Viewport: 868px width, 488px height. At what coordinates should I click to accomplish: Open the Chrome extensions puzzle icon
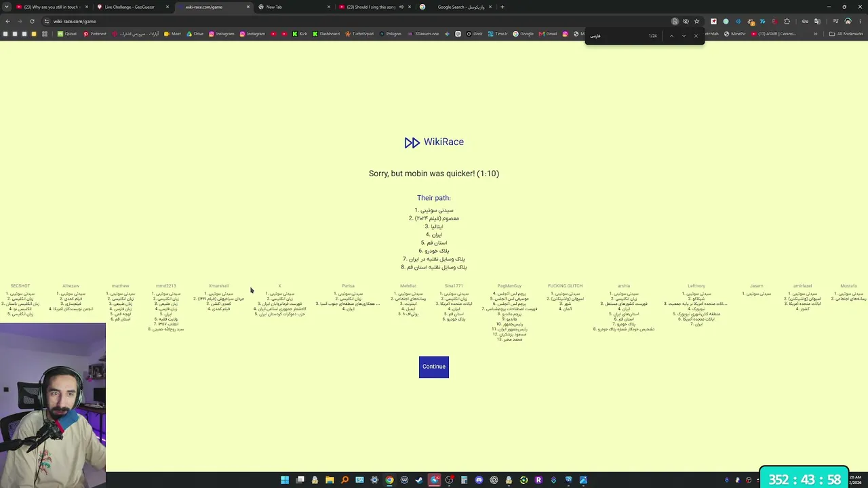787,21
